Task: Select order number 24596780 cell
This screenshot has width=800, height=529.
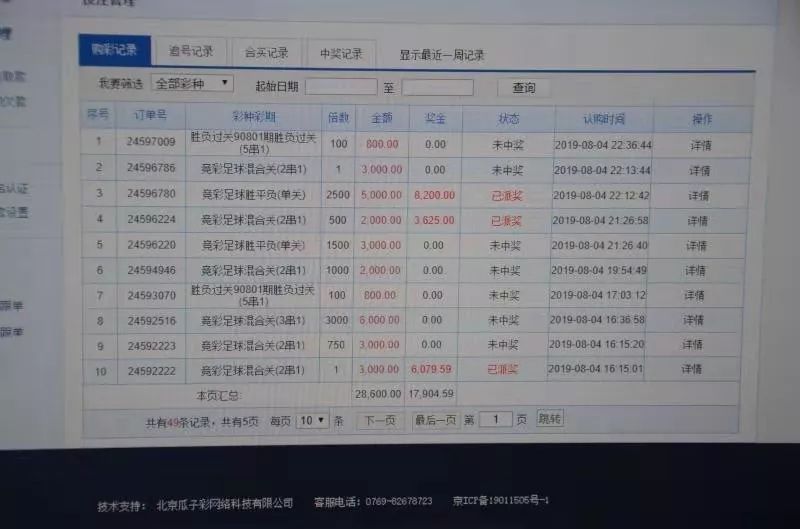Action: coord(151,193)
